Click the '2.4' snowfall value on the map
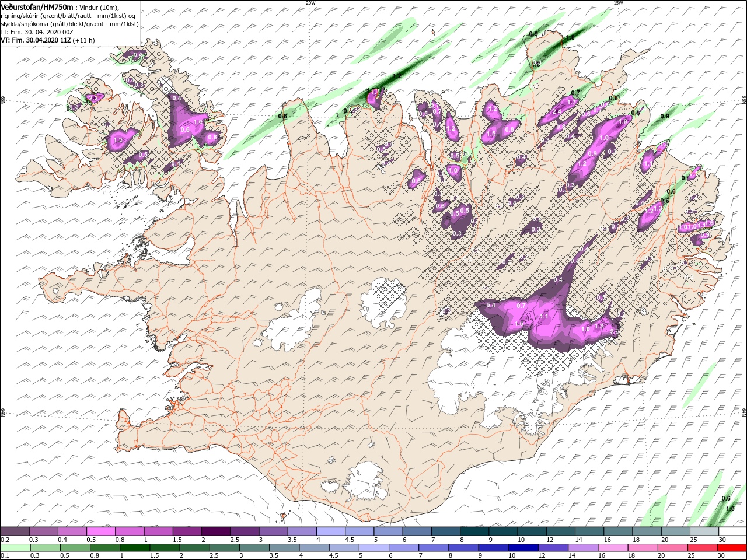The height and width of the screenshot is (560, 747). [x=556, y=111]
